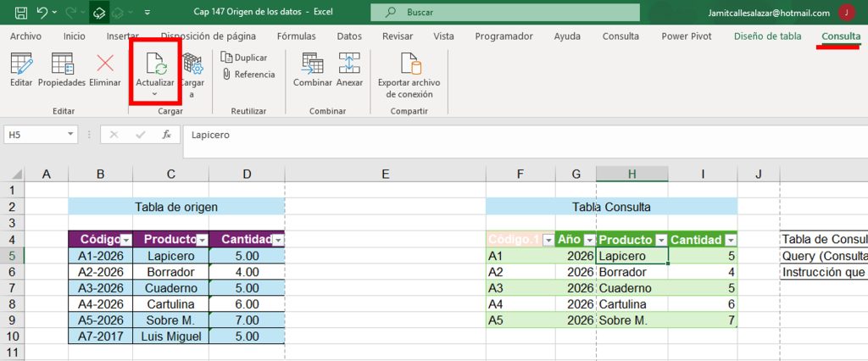Open the Código.1 filter dropdown
The image size is (868, 361).
click(548, 240)
